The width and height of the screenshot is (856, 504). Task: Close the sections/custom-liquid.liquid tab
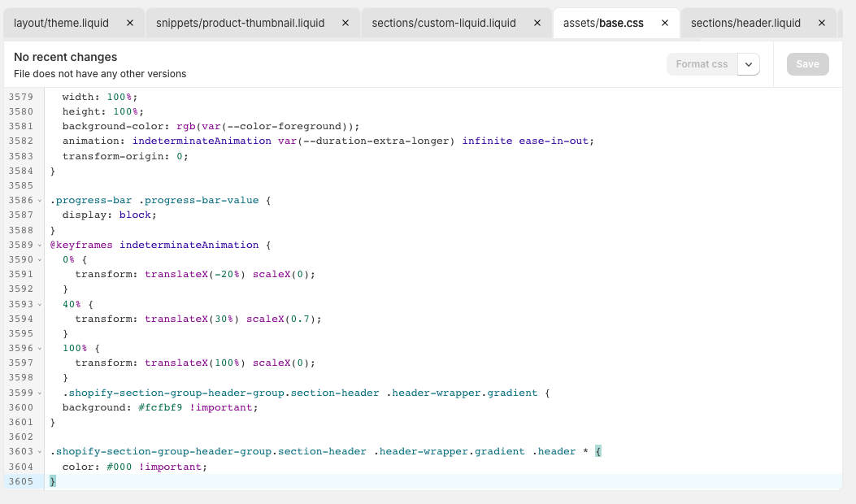pyautogui.click(x=537, y=23)
